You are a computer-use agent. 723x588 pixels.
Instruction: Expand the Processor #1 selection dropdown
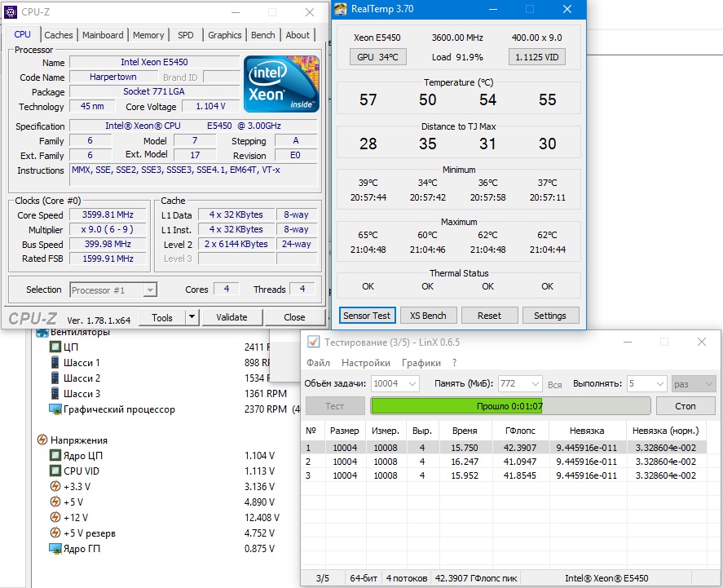pos(149,290)
